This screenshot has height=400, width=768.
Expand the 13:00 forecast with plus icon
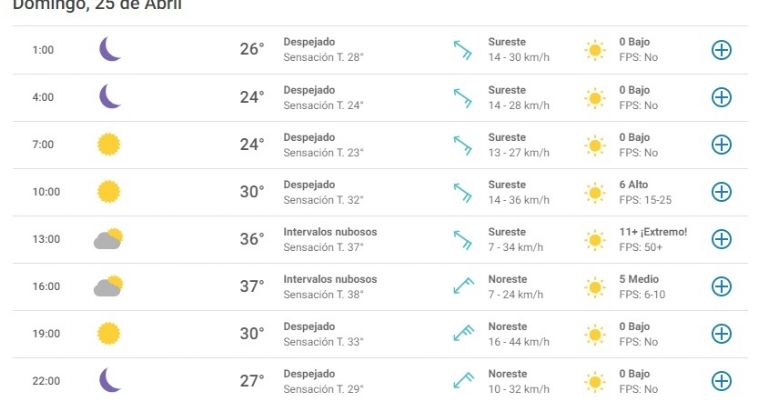(x=721, y=239)
